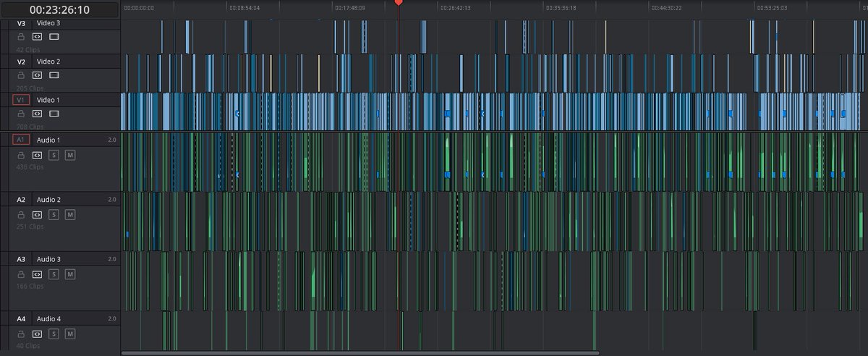Click the Audio 1 track name

tap(48, 139)
